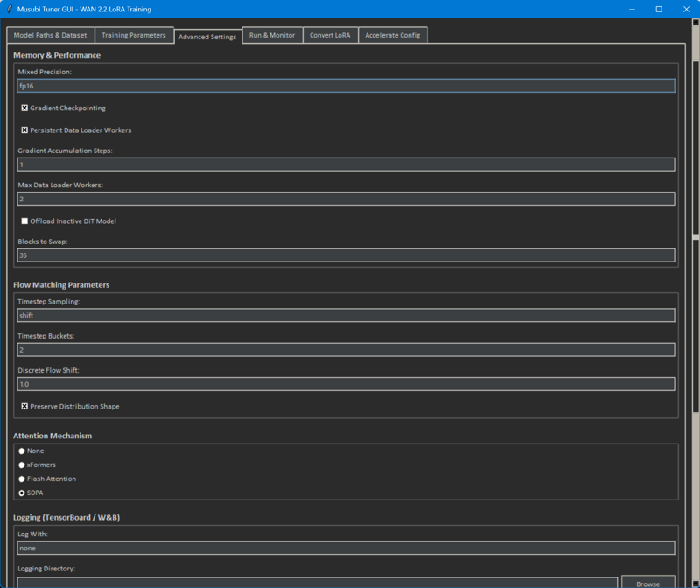Go to the Run & Monitor tab
Viewport: 700px width, 588px height.
pyautogui.click(x=272, y=36)
